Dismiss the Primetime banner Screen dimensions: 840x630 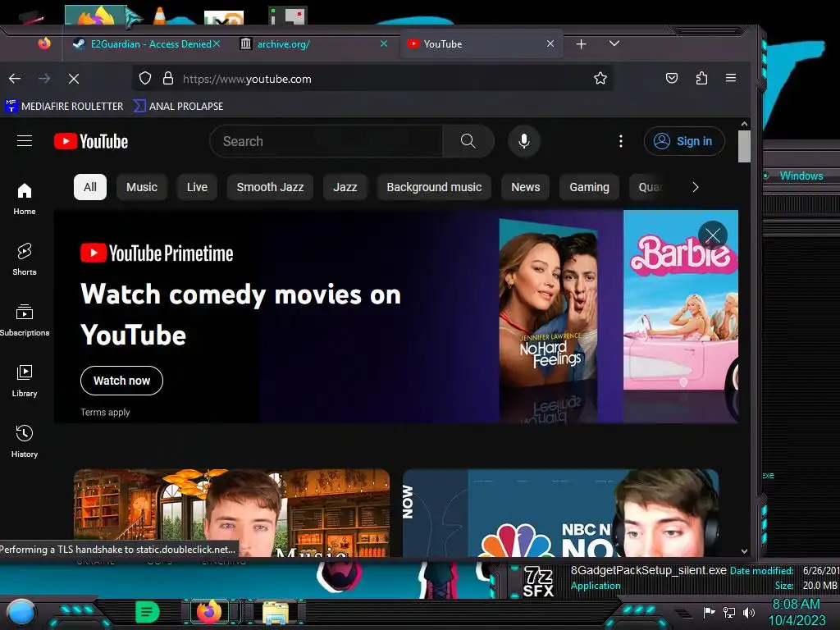click(713, 235)
